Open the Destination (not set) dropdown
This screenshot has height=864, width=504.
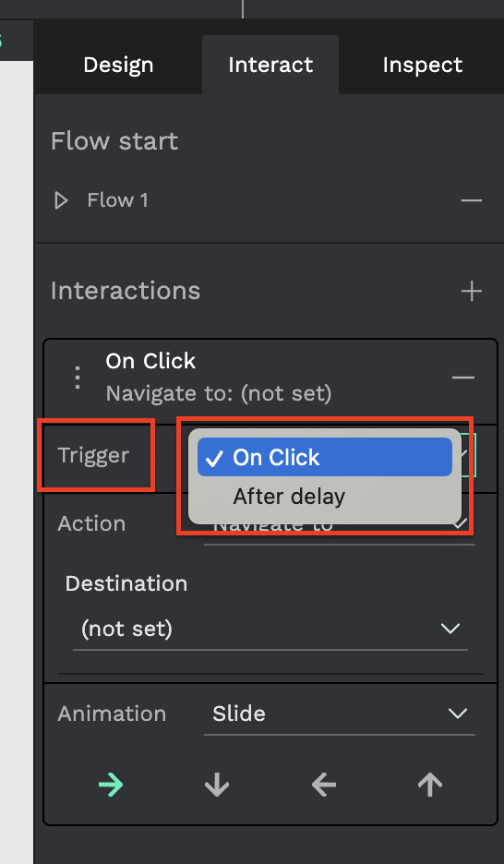coord(270,629)
